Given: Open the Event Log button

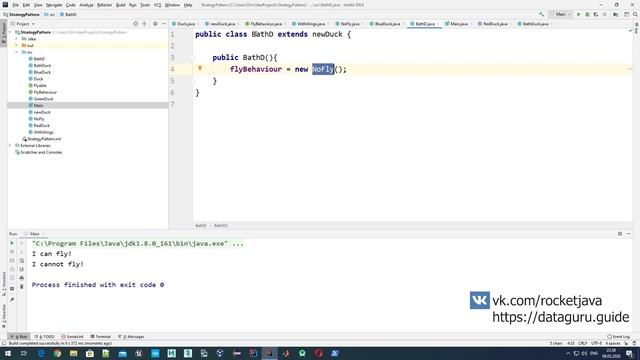Looking at the screenshot, I should point(618,337).
